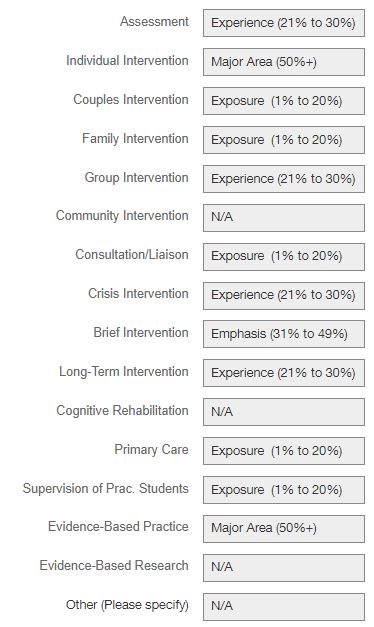Select the Individual Intervention Major Area box
This screenshot has height=627, width=374.
pos(284,62)
